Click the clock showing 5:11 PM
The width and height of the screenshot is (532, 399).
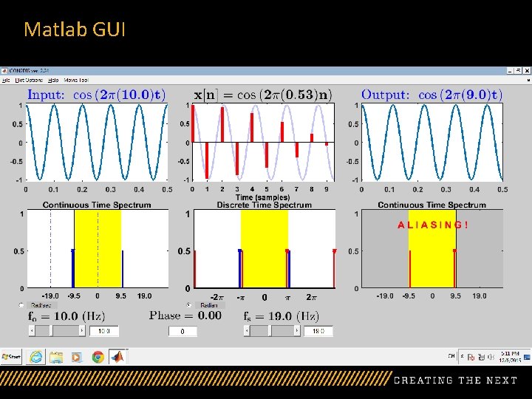[510, 357]
